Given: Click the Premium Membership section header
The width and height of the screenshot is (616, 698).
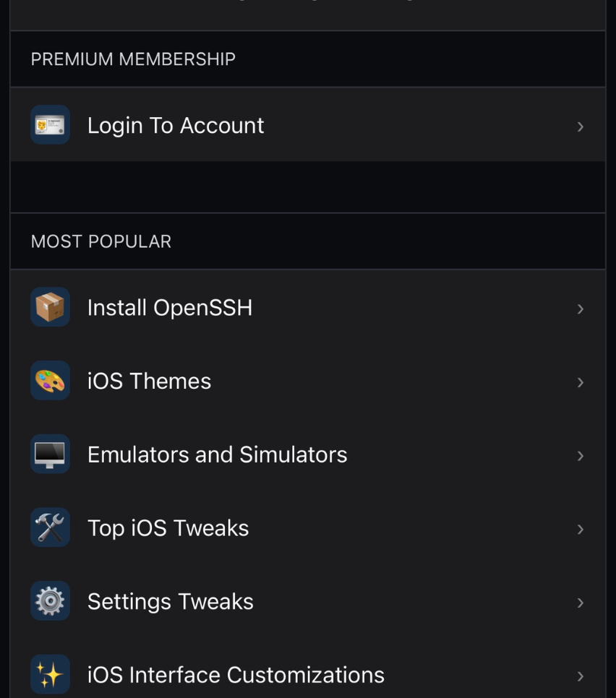Looking at the screenshot, I should pyautogui.click(x=133, y=59).
